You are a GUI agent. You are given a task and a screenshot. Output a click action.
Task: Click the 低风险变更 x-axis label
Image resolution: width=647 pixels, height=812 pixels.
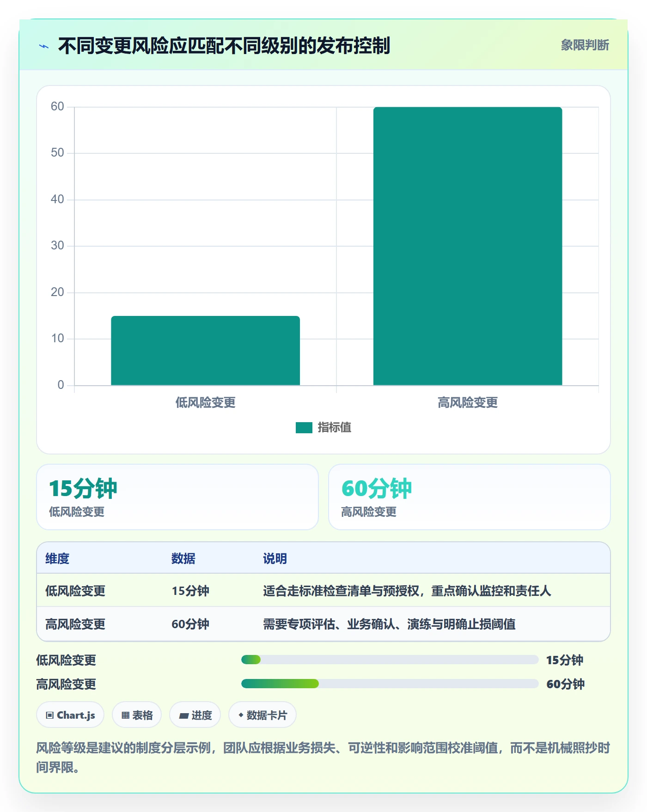click(x=205, y=403)
